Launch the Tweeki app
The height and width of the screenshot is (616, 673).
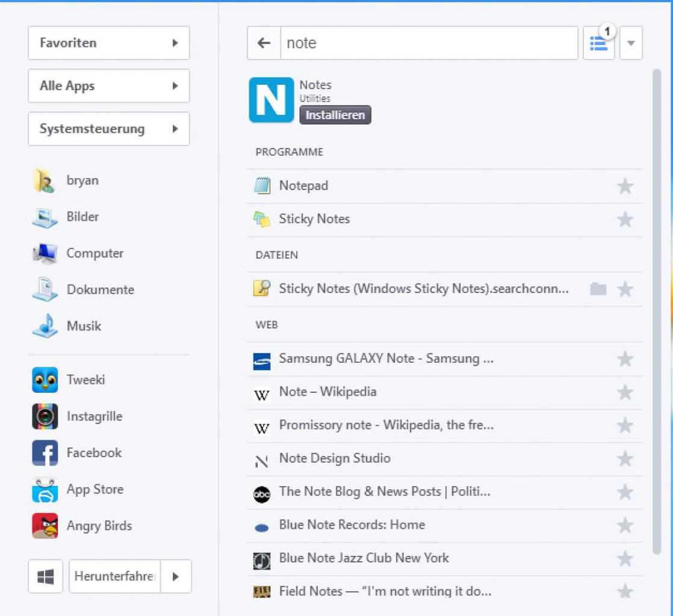tap(69, 380)
